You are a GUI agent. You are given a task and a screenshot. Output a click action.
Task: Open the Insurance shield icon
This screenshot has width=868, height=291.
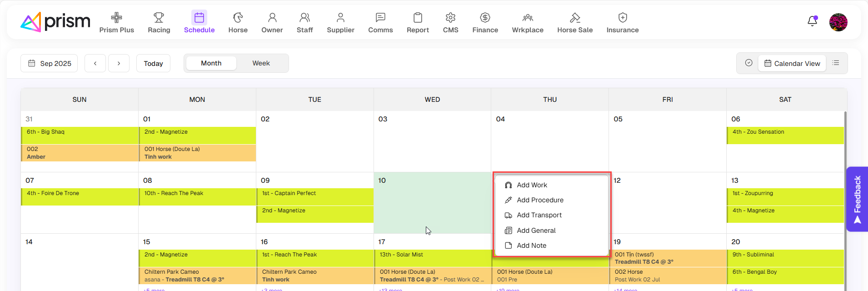[622, 18]
